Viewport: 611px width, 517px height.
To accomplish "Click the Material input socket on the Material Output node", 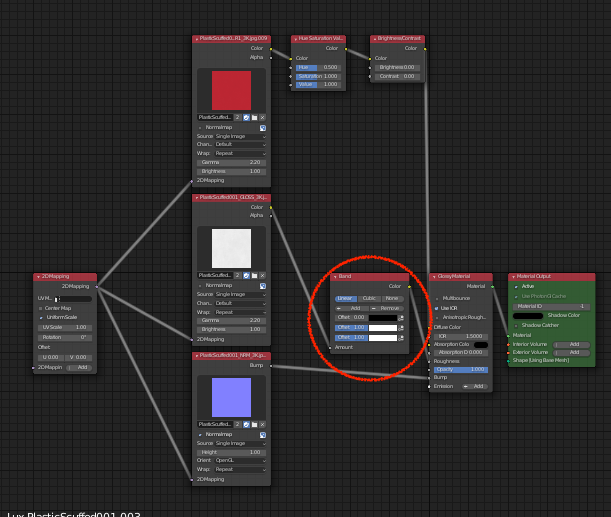I will coord(508,335).
